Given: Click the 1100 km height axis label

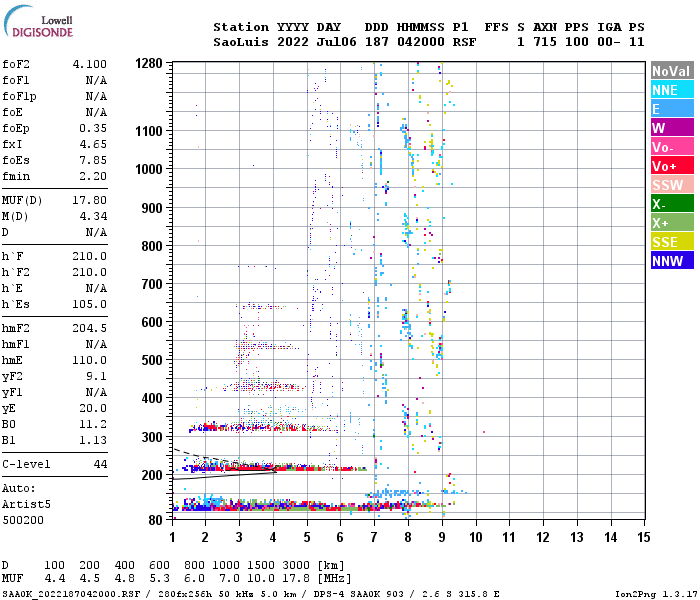Looking at the screenshot, I should tap(149, 131).
